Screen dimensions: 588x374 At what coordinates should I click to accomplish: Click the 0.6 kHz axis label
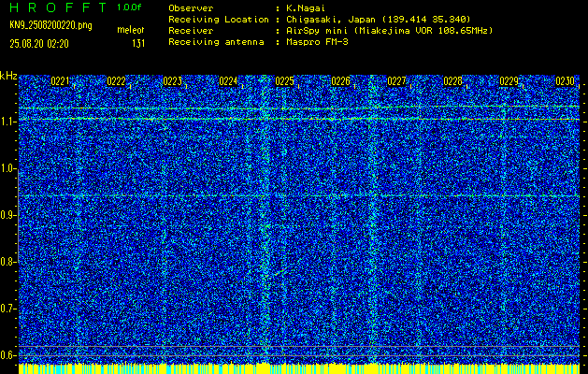pyautogui.click(x=7, y=355)
